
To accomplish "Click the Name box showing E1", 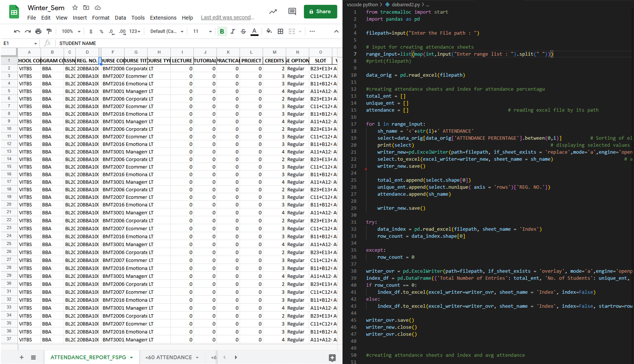I will pos(16,43).
